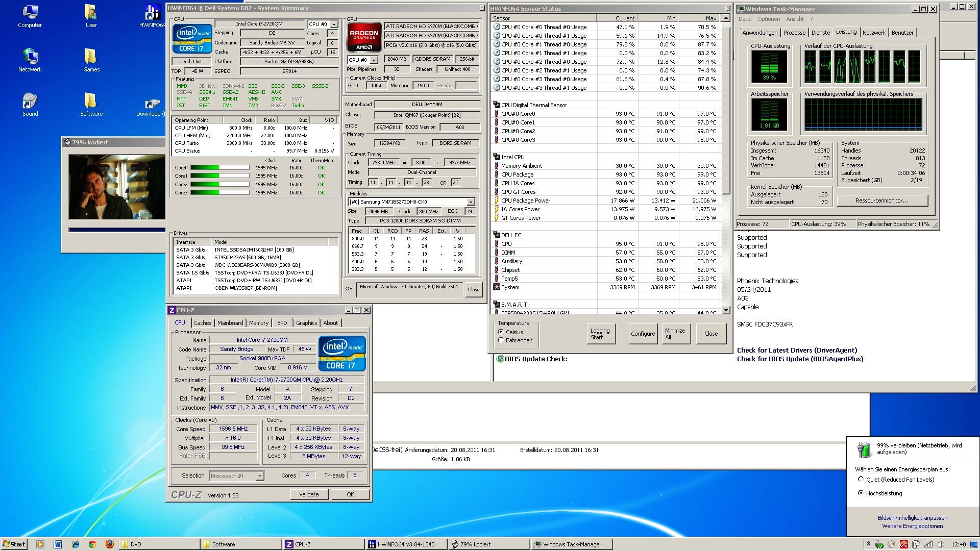Screen dimensions: 980x551
Task: Close the HWiNFO System Summary via Close button
Action: [473, 289]
